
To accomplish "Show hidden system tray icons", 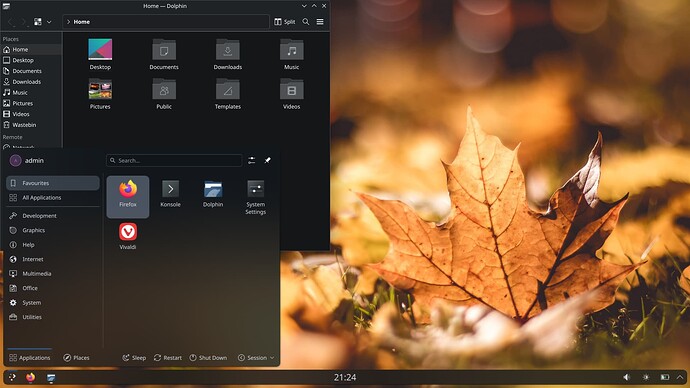I will 680,377.
